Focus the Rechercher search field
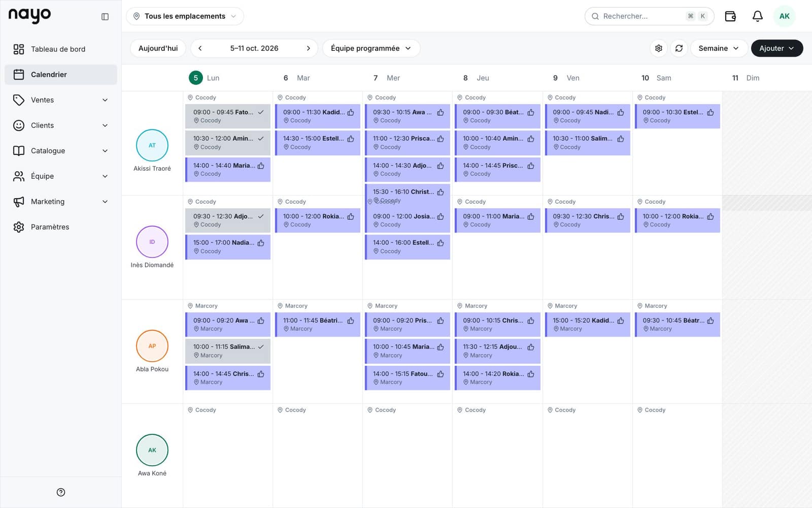This screenshot has height=508, width=812. click(x=649, y=16)
